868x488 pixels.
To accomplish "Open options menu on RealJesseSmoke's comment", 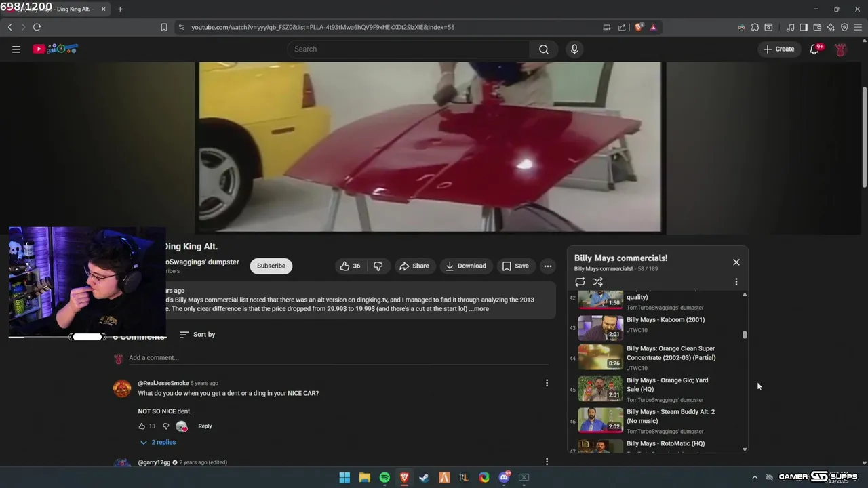I will pos(547,383).
